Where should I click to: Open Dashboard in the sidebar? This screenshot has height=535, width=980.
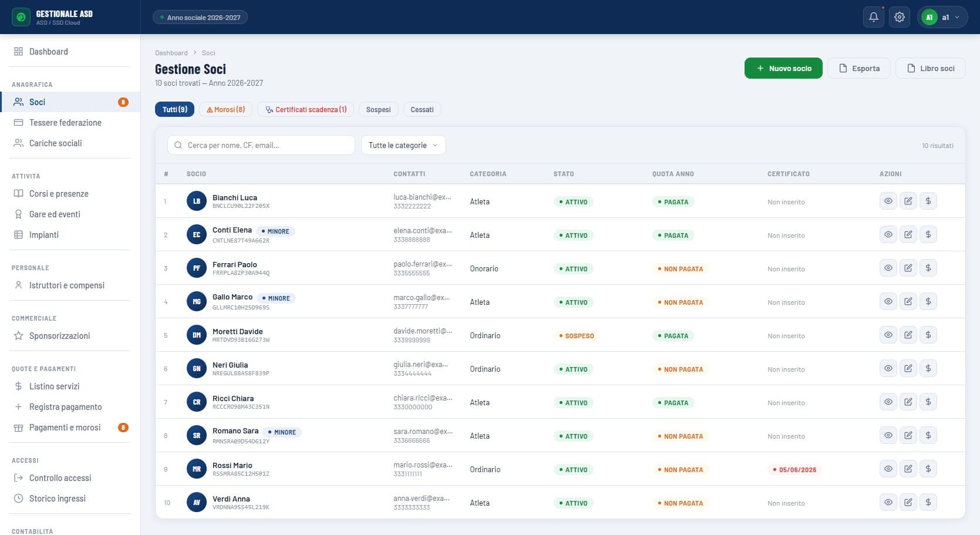pyautogui.click(x=70, y=52)
